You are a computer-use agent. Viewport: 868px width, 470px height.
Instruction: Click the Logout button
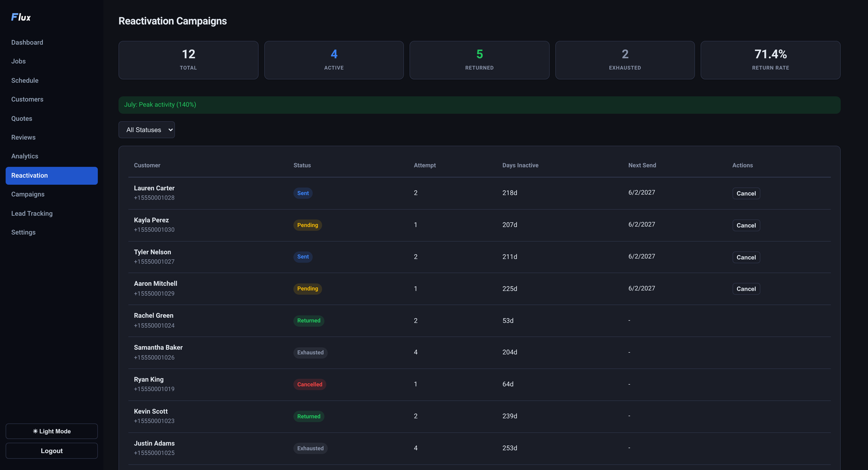coord(52,451)
